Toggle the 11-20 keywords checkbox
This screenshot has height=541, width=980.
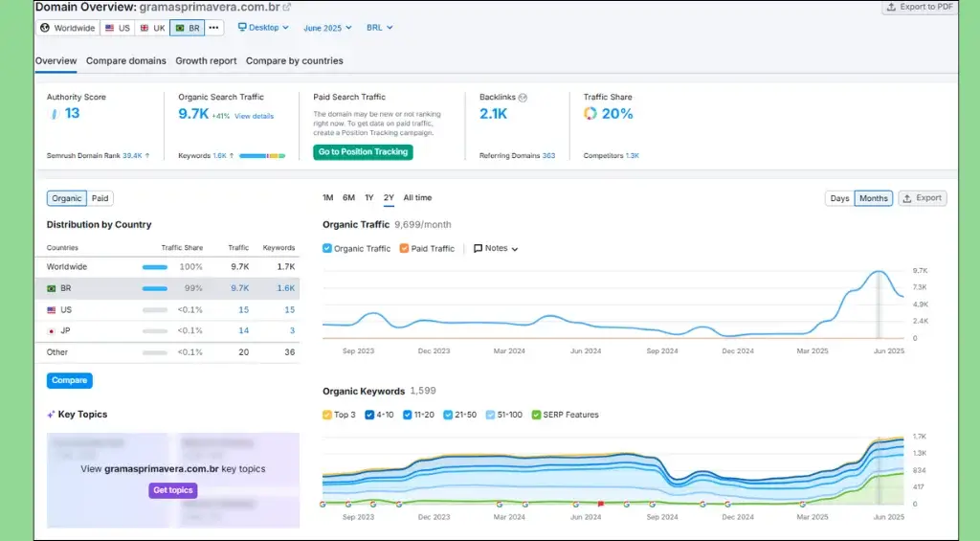pyautogui.click(x=408, y=415)
